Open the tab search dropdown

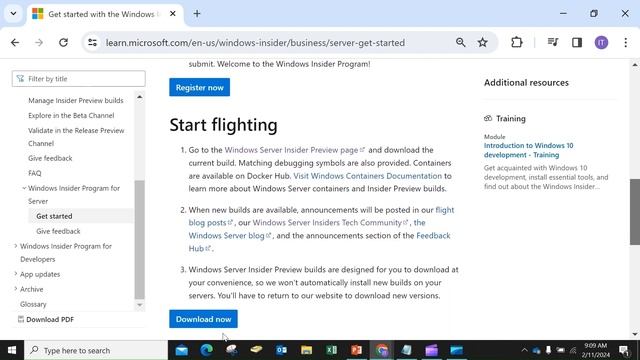pyautogui.click(x=13, y=14)
